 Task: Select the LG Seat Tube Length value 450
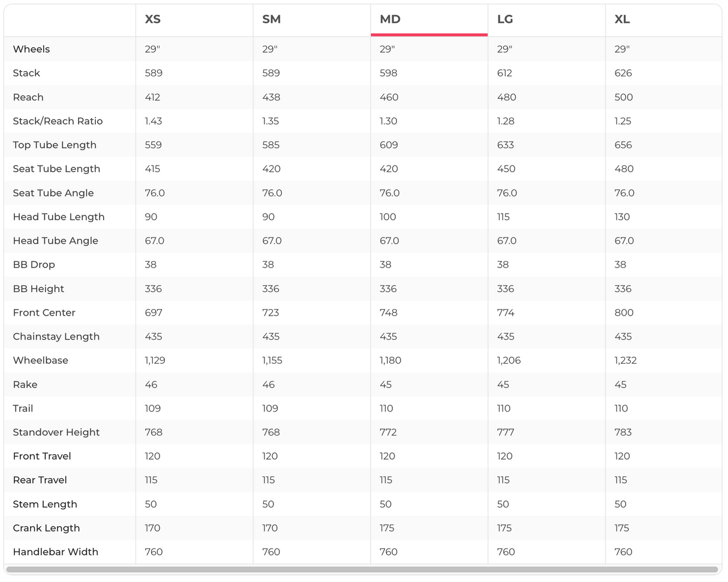click(506, 169)
